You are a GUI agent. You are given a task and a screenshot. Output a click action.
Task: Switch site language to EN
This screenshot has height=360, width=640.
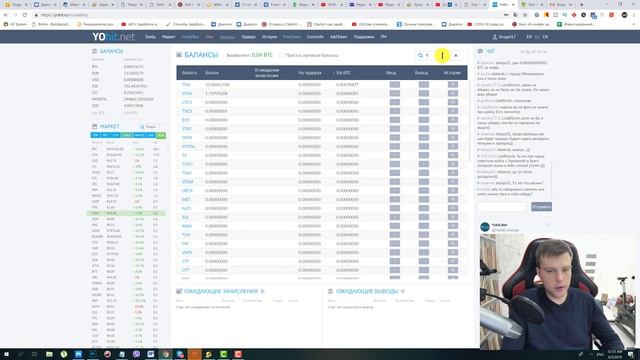pos(529,37)
